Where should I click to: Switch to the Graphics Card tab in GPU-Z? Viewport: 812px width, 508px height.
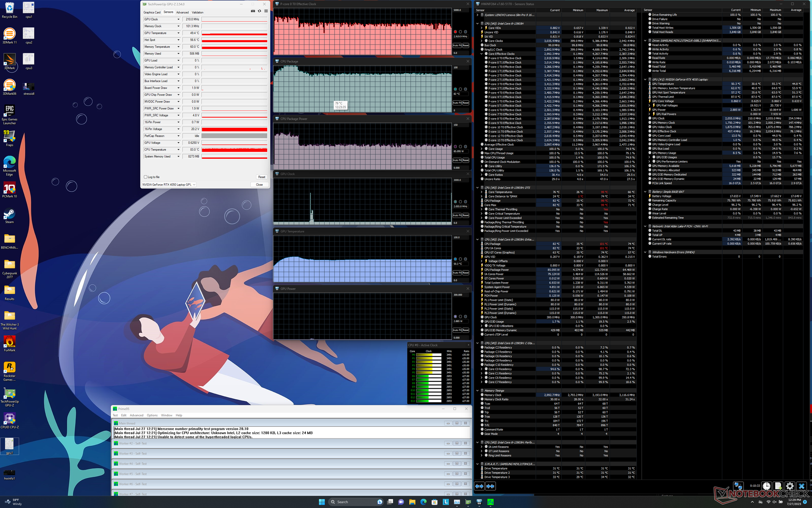[x=152, y=12]
